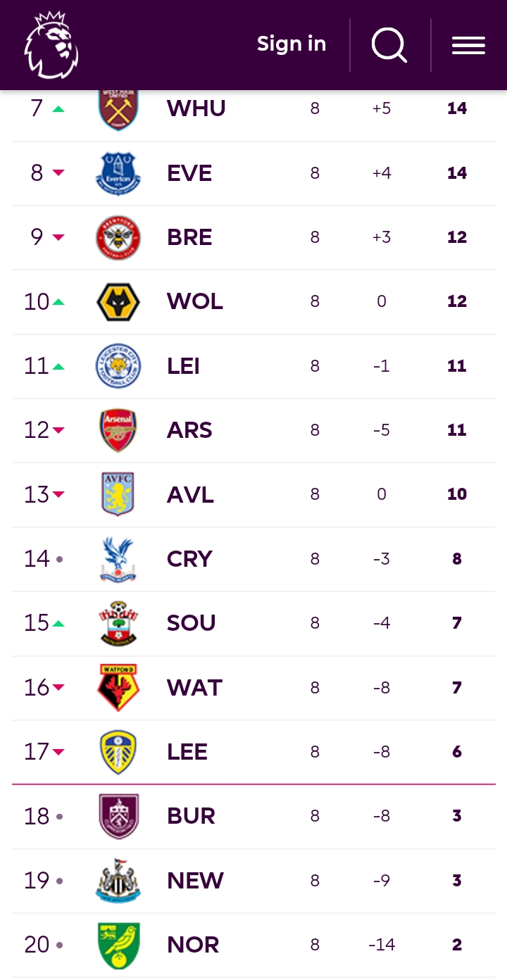Click the Everton club badge
Screen dimensions: 507x980
tap(118, 173)
